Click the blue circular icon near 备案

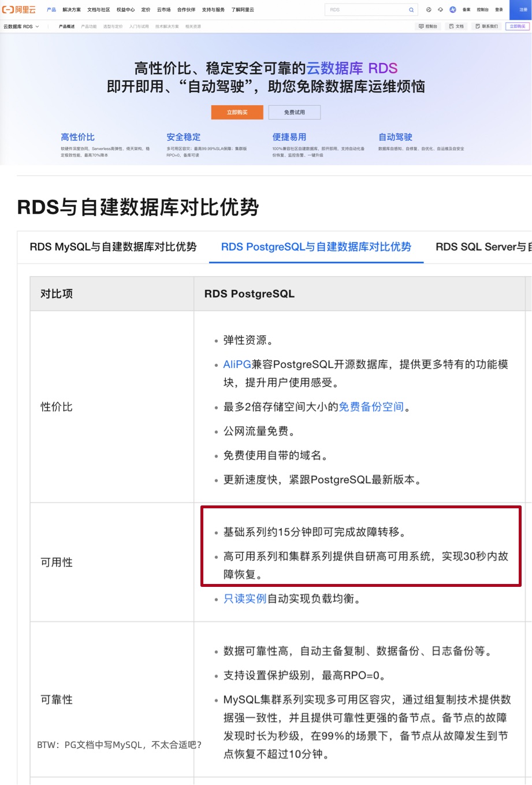point(453,10)
